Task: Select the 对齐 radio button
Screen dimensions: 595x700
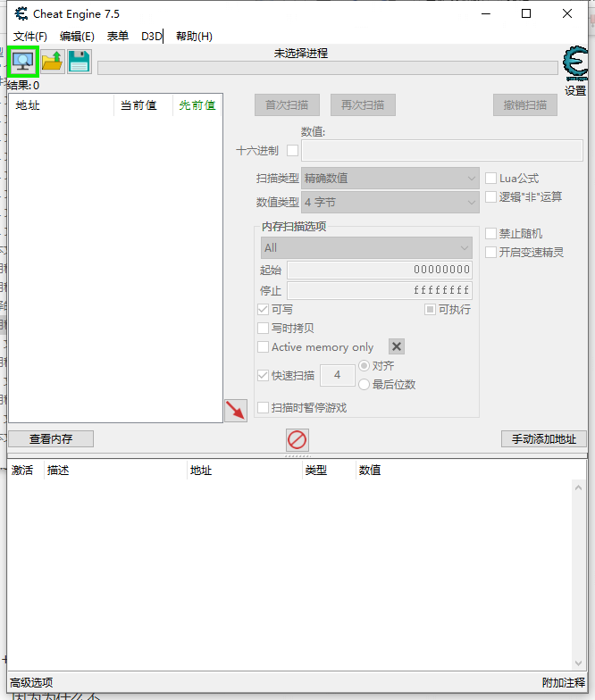Action: [x=365, y=366]
